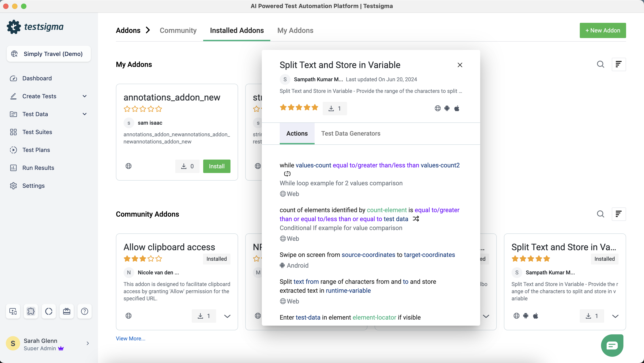This screenshot has width=644, height=363.
Task: Expand Allow clipboard access card chevron
Action: (x=227, y=316)
